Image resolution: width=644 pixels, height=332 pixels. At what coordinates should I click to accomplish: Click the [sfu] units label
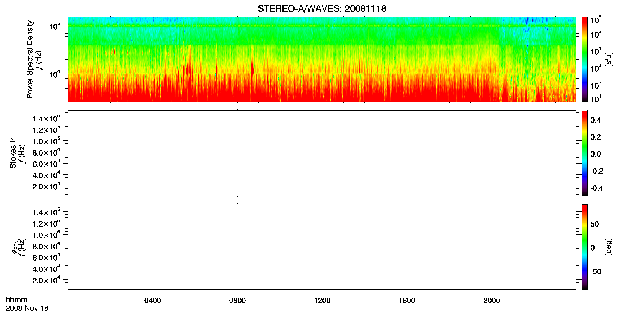click(x=608, y=59)
